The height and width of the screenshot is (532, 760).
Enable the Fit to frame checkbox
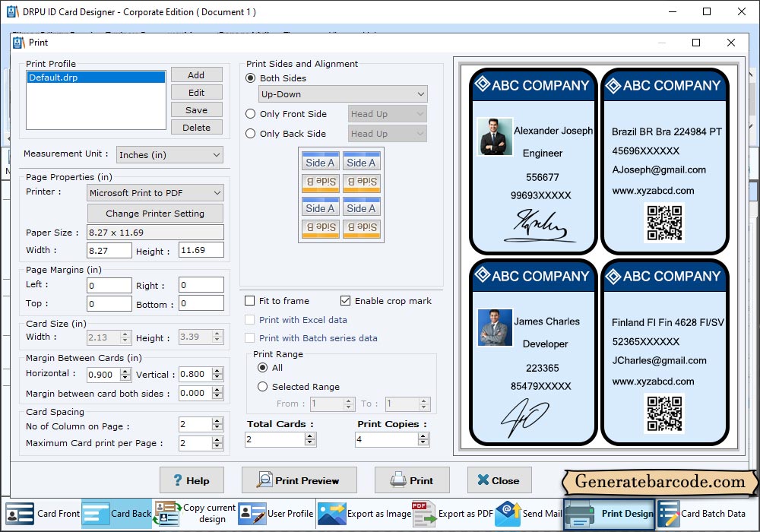249,301
